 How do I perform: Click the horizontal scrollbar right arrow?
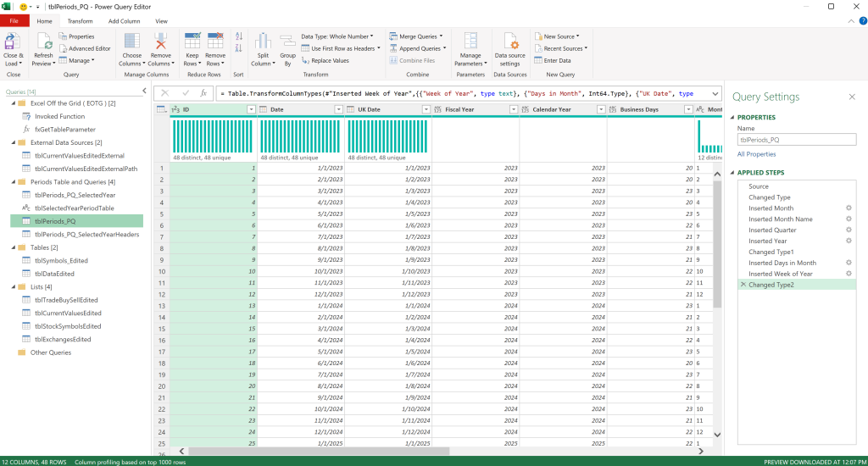[701, 452]
